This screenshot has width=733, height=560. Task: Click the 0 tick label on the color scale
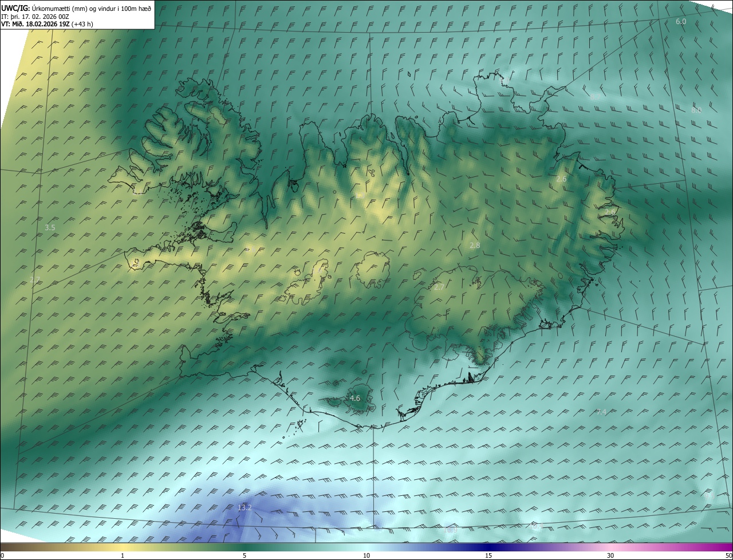2,555
